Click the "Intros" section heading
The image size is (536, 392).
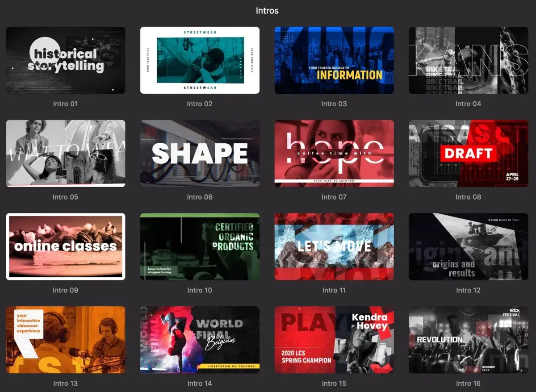tap(267, 11)
